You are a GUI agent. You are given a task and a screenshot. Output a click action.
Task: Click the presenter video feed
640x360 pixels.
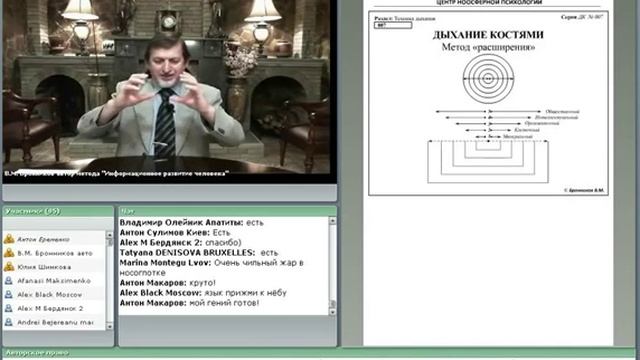(x=166, y=86)
